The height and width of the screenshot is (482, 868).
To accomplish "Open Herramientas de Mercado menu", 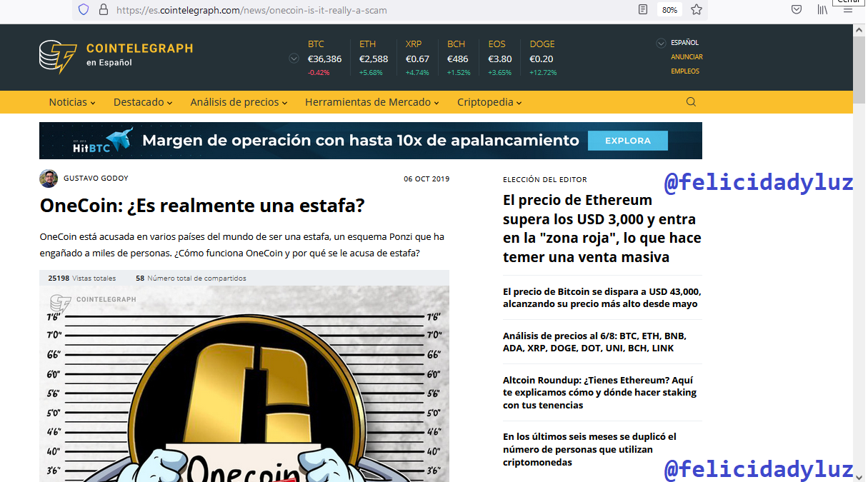I will pos(372,102).
